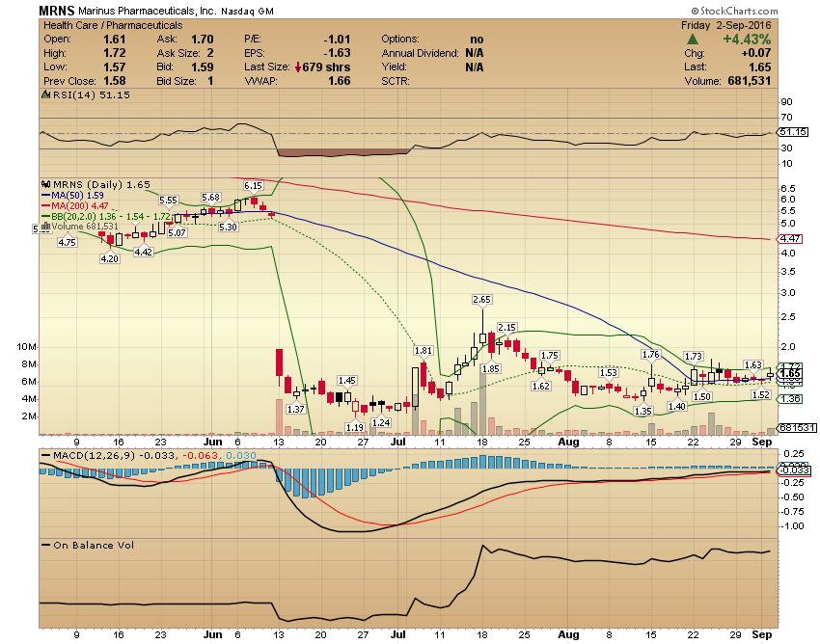Click the StockCharts.com copyright link
Viewport: 820px width, 644px height.
click(734, 11)
